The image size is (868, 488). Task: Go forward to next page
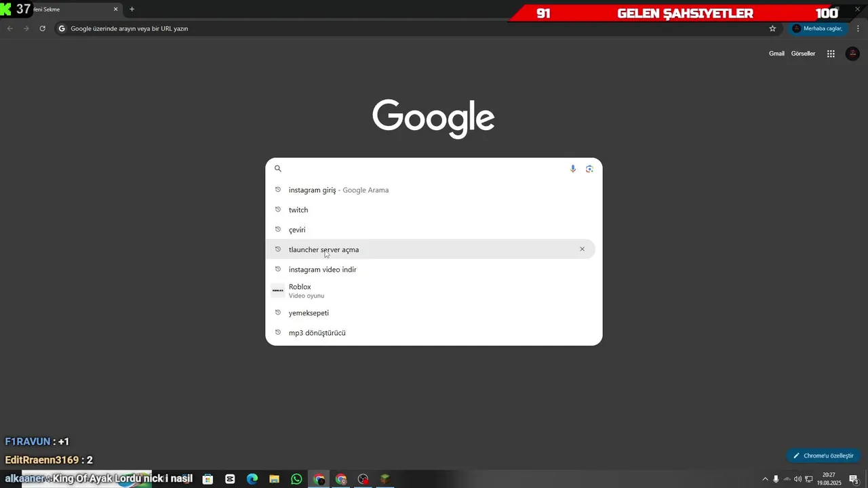point(26,28)
